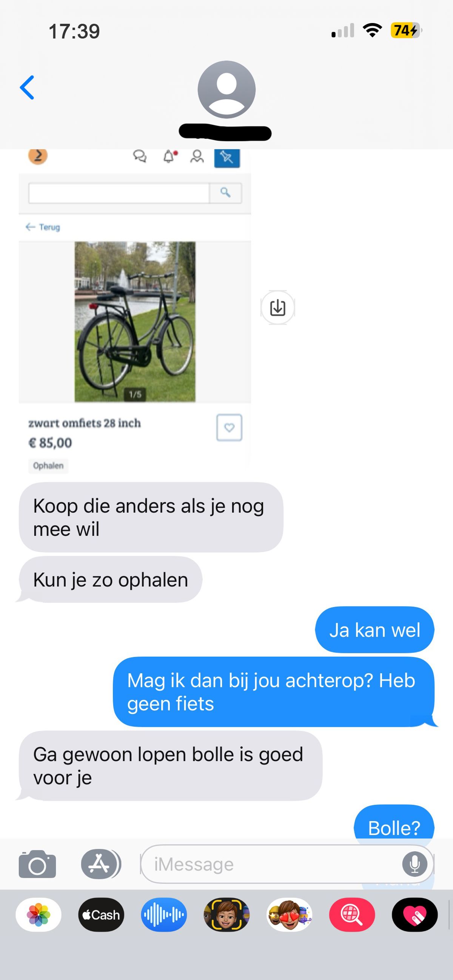Tap the blue back chevron

pos(27,88)
